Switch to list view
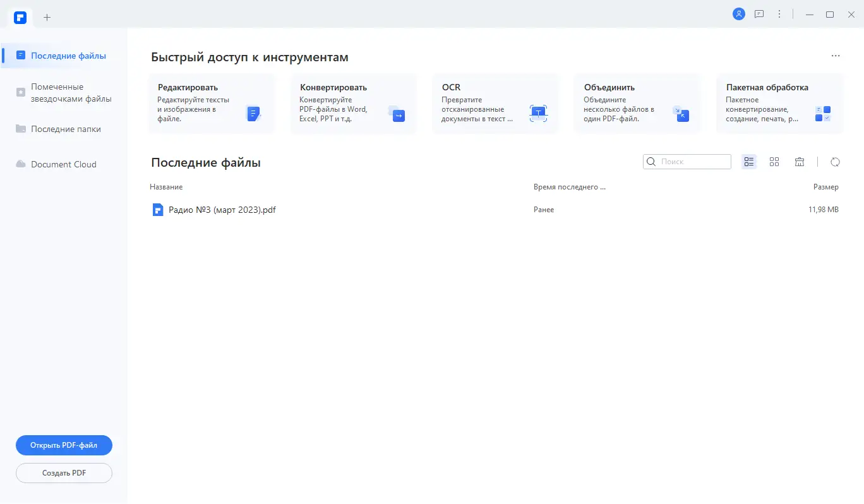Screen dimensions: 864x504 point(749,162)
